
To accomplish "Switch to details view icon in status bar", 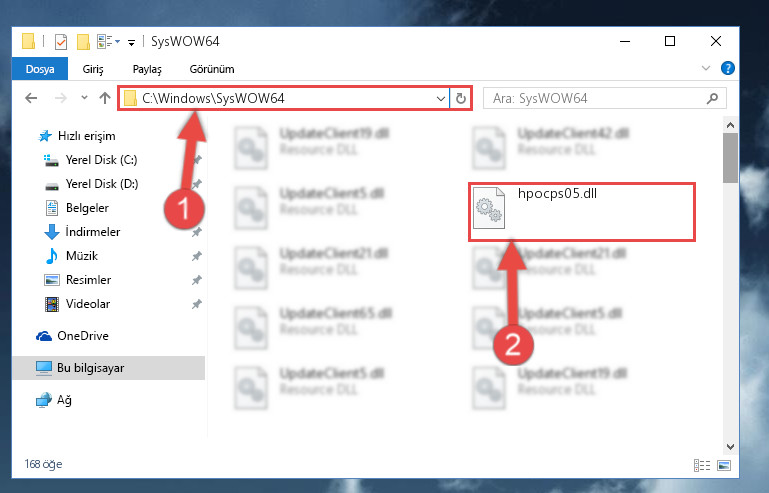I will pyautogui.click(x=702, y=465).
